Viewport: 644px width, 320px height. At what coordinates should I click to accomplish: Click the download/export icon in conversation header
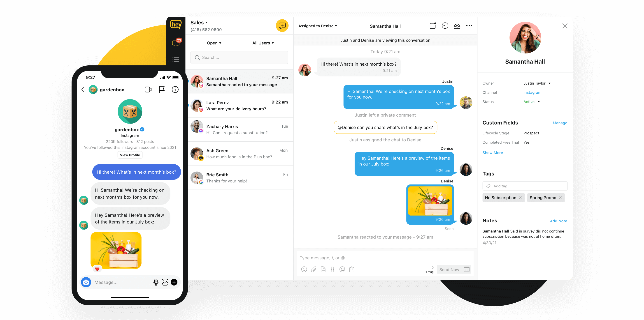(457, 26)
